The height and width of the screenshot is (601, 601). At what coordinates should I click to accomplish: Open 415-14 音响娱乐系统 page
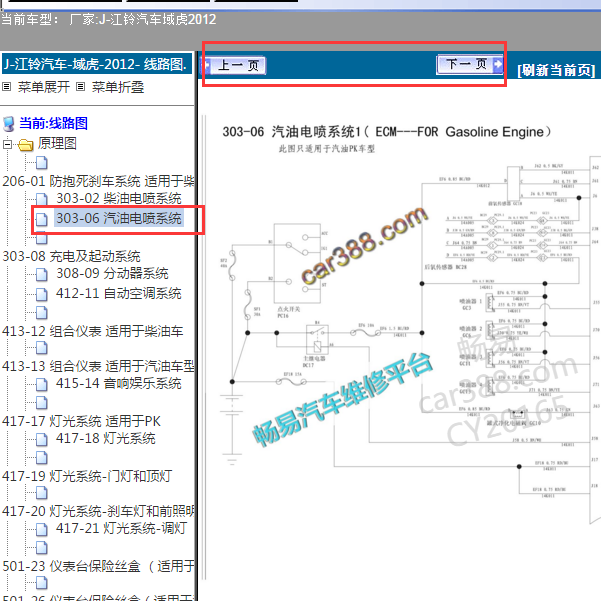point(118,383)
